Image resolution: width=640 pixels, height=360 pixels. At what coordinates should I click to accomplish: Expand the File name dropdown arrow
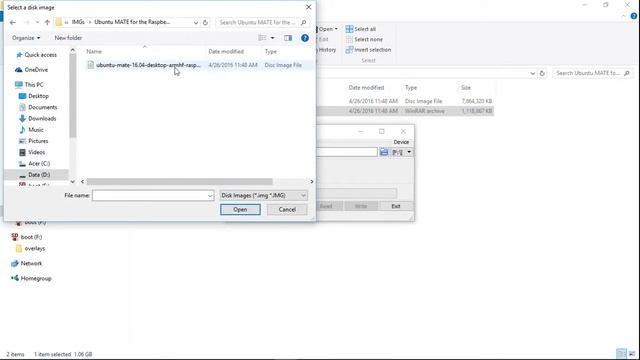pos(210,196)
